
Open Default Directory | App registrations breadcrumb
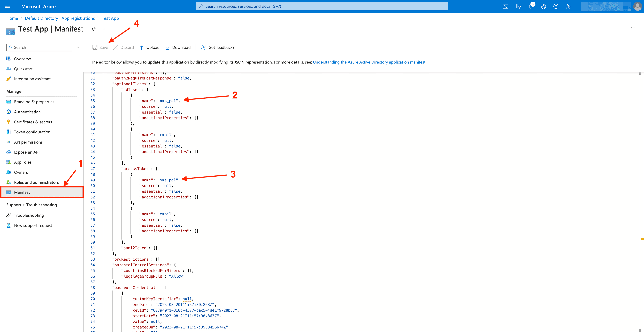pos(60,18)
